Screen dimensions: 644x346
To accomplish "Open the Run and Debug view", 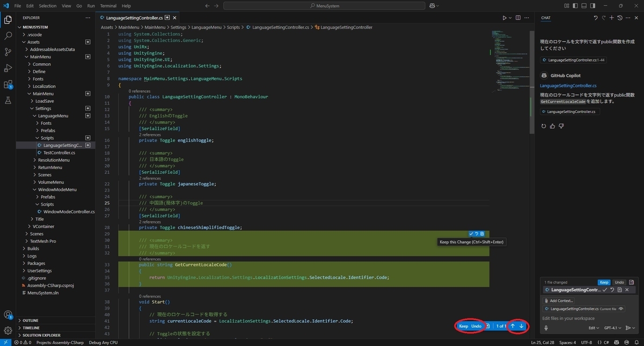I will 8,68.
